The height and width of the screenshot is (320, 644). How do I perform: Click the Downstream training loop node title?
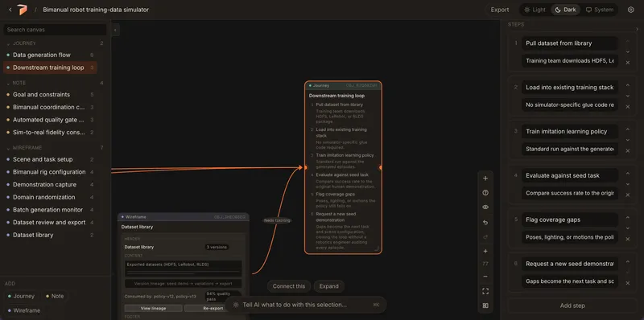click(336, 96)
